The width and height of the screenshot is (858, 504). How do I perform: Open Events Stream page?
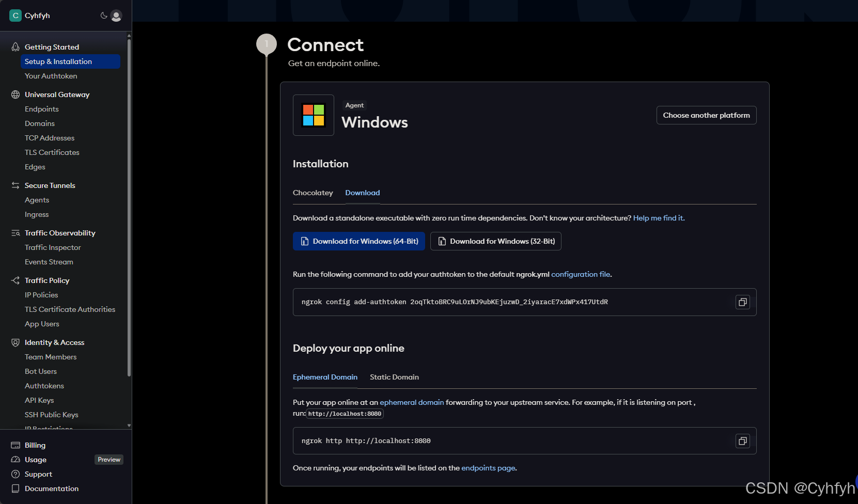pyautogui.click(x=49, y=262)
